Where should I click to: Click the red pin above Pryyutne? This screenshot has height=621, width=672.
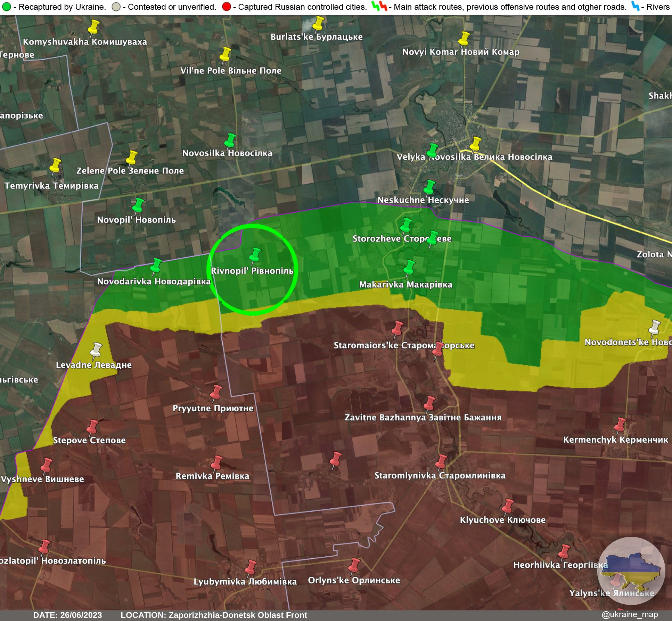216,392
